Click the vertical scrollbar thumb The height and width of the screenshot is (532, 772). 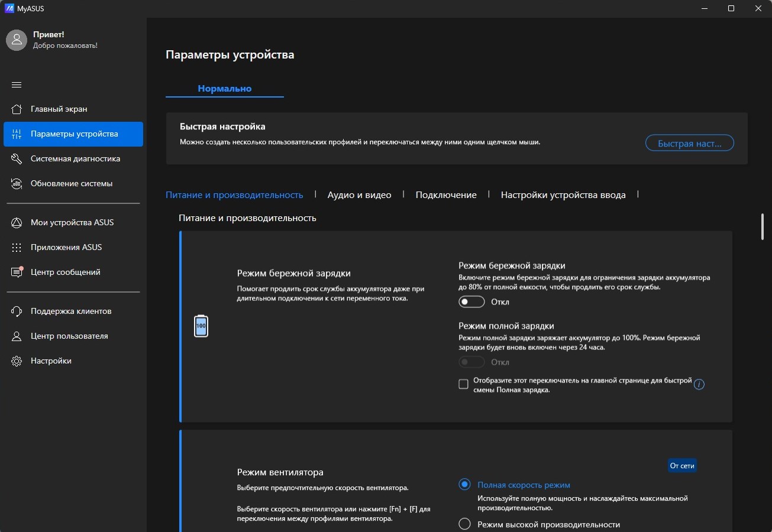[x=763, y=226]
